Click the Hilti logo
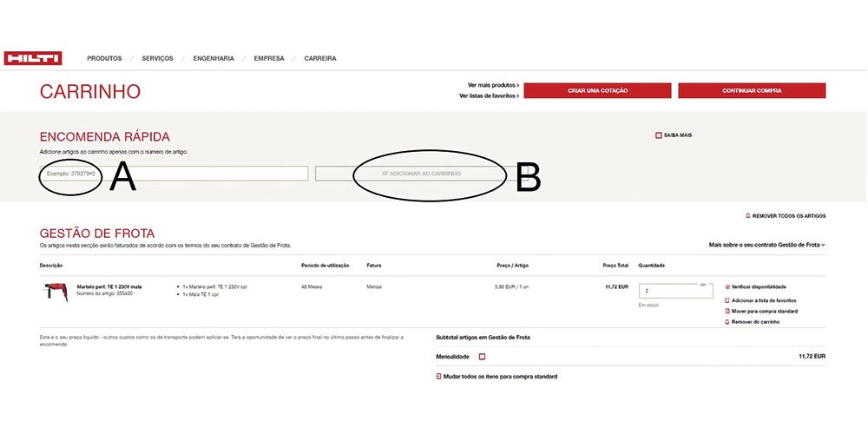This screenshot has width=868, height=434. tap(33, 58)
